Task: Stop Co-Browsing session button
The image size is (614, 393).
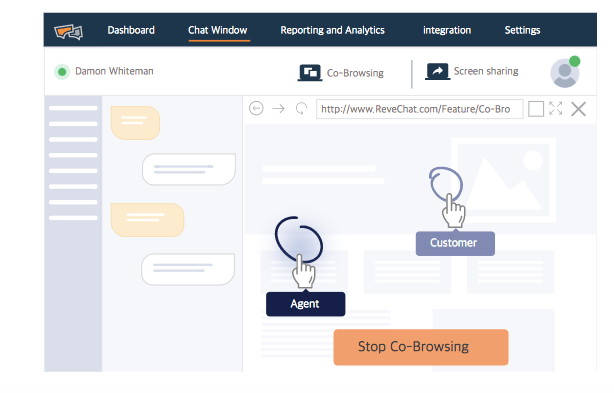Action: tap(421, 347)
